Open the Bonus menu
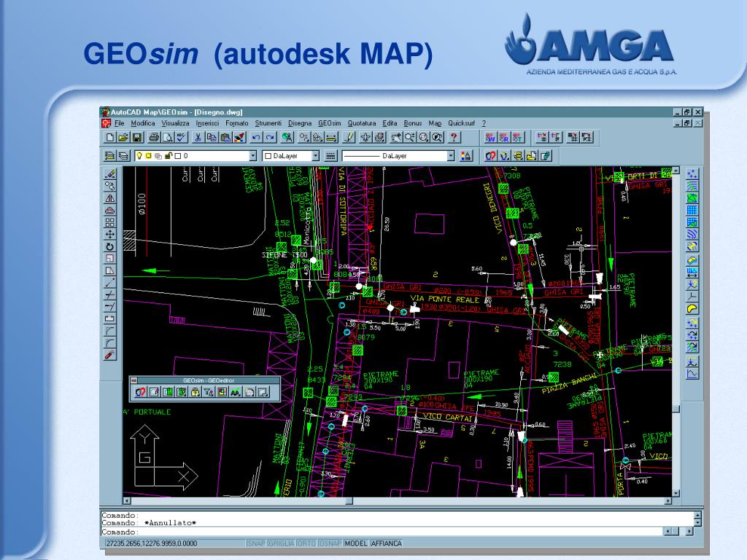The width and height of the screenshot is (747, 560). coord(413,123)
